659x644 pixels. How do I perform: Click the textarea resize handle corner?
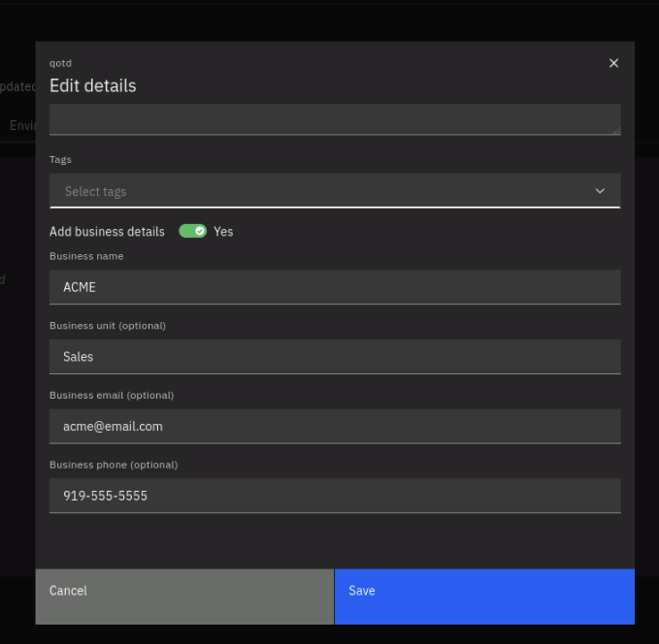pos(615,129)
